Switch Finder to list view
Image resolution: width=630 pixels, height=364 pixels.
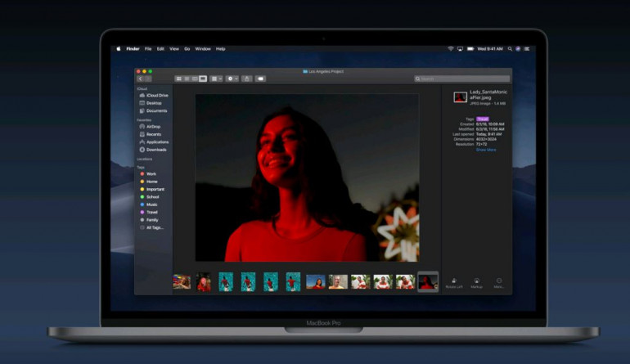click(x=187, y=79)
